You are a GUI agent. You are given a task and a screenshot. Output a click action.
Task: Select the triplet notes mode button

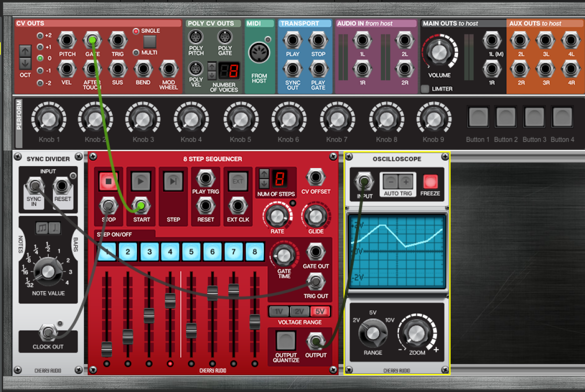pyautogui.click(x=42, y=227)
